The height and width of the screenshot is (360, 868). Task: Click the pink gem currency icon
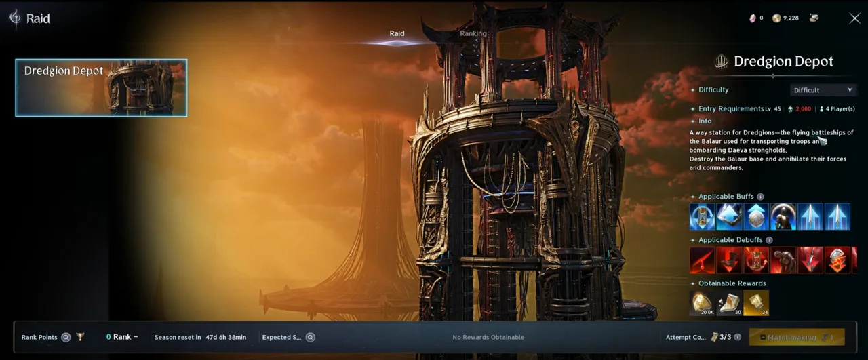752,18
